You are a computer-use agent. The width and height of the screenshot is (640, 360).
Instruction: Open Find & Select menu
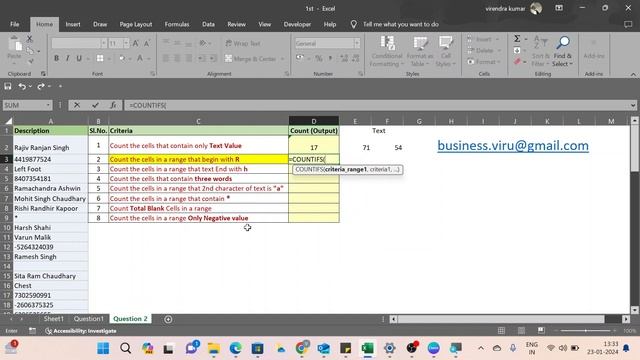pos(563,51)
